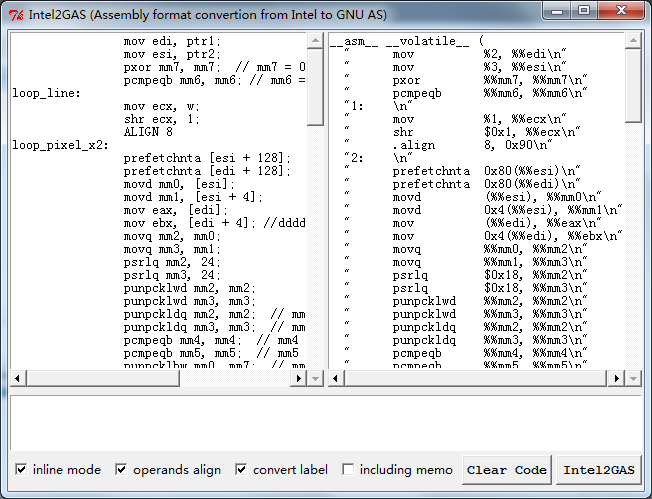
Task: Enable the including memo checkbox
Action: tap(348, 469)
